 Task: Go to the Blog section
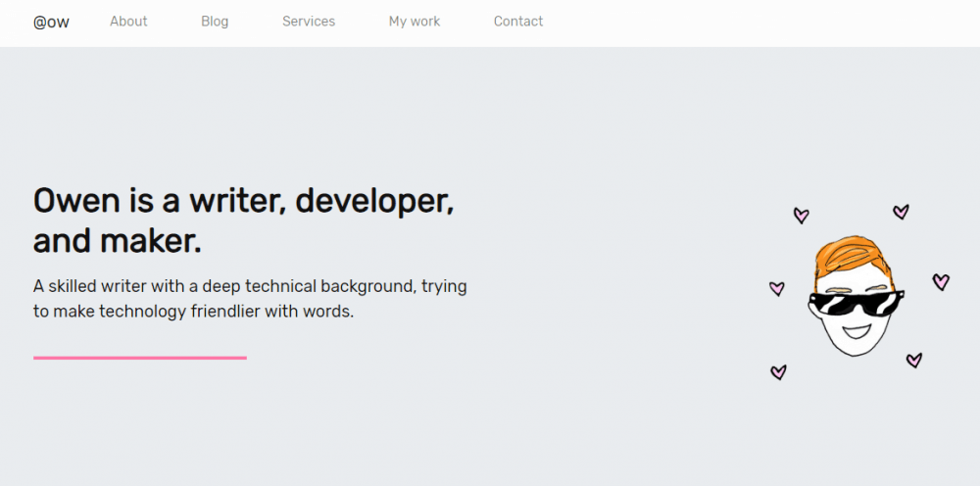click(x=215, y=22)
